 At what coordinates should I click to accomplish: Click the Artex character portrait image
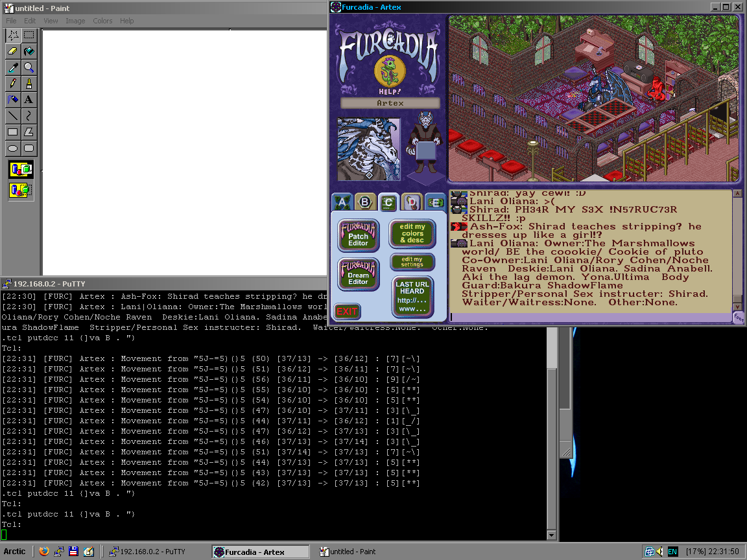tap(369, 150)
